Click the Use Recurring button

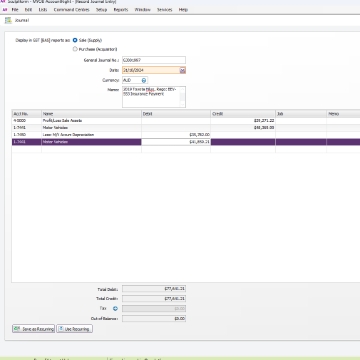74,329
